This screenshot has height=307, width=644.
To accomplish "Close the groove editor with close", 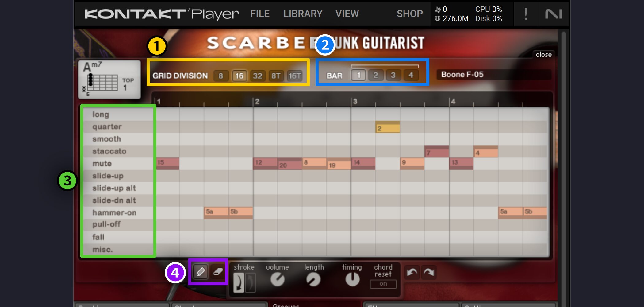I will [543, 55].
